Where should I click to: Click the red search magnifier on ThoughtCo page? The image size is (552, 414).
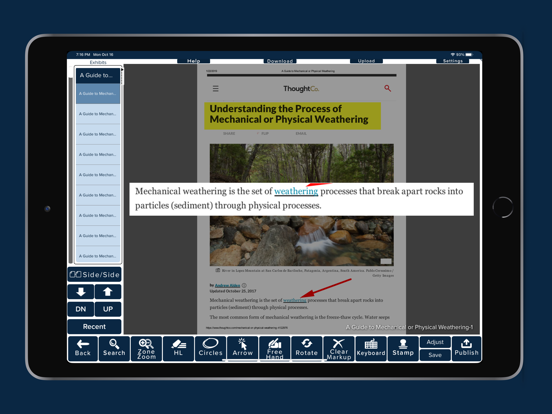pos(387,88)
